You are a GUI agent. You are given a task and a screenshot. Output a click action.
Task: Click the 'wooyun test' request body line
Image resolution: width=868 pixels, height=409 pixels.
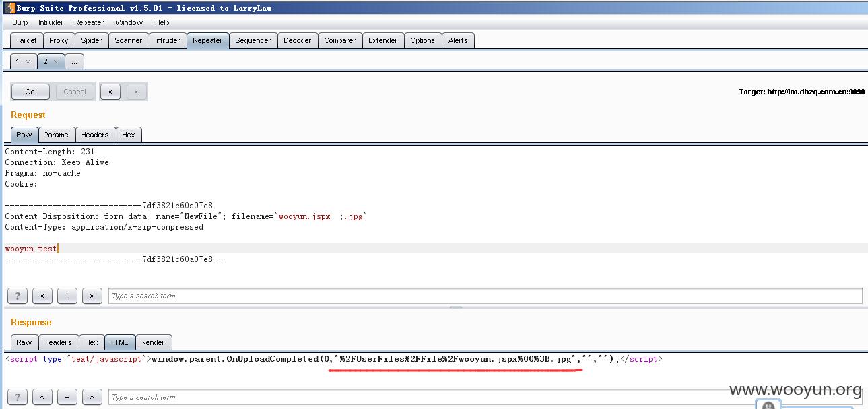tap(31, 249)
